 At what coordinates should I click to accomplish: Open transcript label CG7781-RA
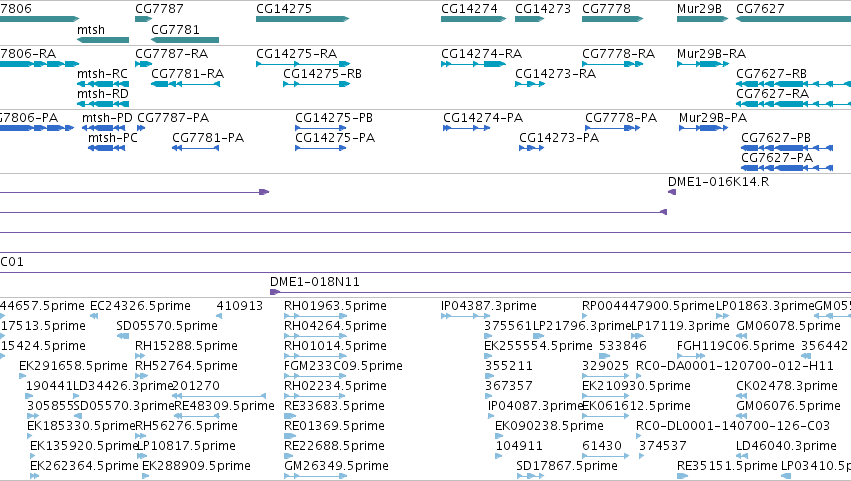click(x=187, y=74)
